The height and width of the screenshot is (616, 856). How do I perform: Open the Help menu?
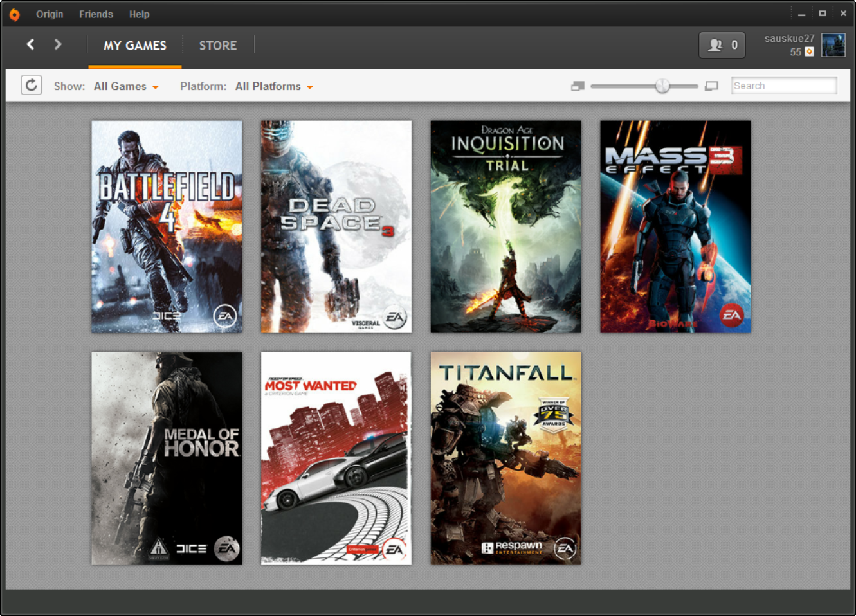[139, 14]
